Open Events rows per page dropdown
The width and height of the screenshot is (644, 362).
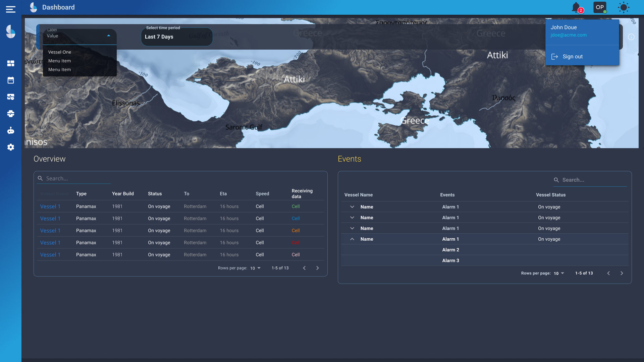coord(559,274)
